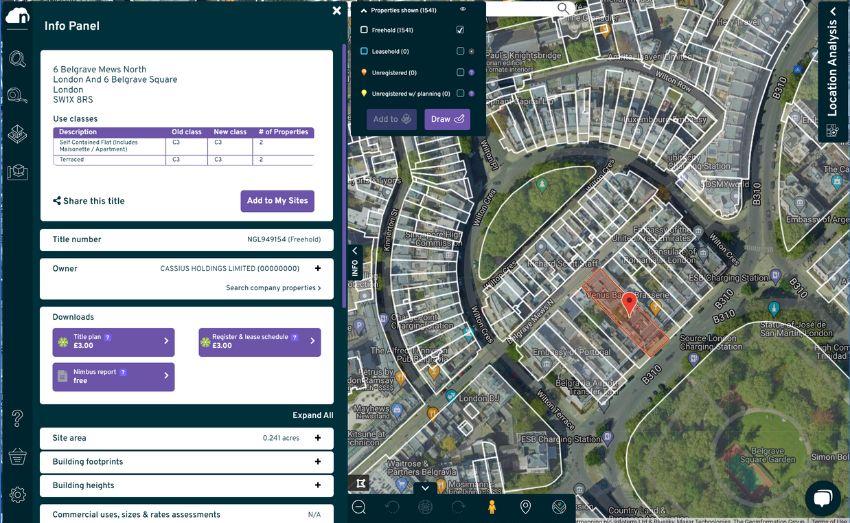The width and height of the screenshot is (850, 523).
Task: Click the map layers globe icon
Action: (x=559, y=507)
